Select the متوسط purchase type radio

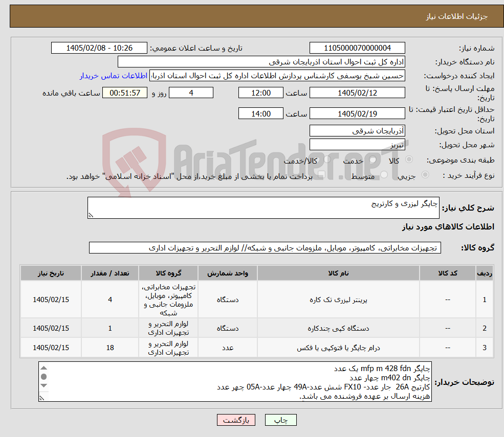(x=384, y=175)
